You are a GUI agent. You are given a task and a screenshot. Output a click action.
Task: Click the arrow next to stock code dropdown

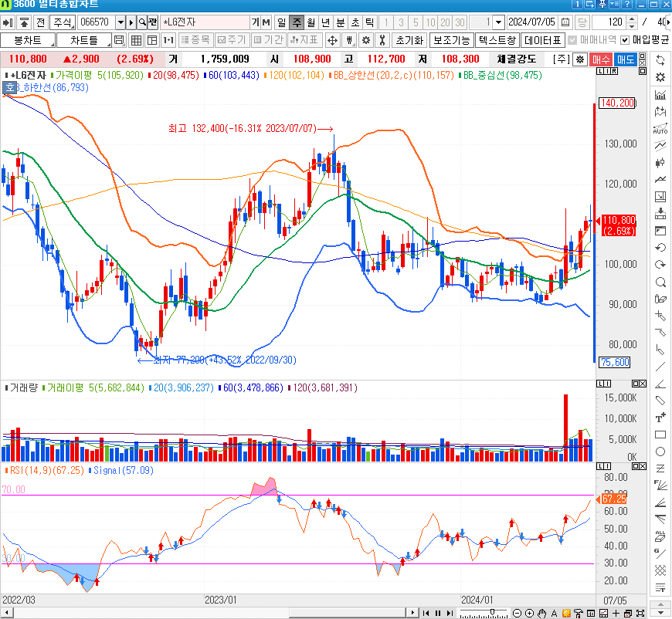[131, 22]
